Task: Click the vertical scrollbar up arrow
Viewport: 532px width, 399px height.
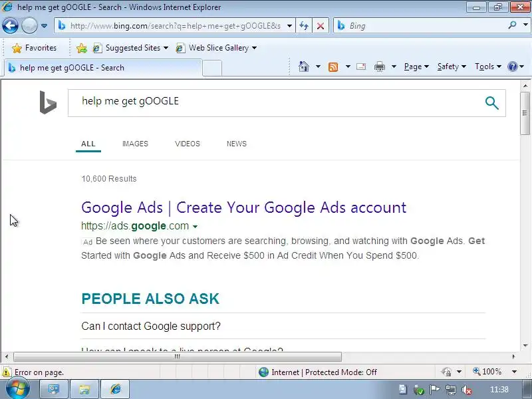Action: pyautogui.click(x=525, y=86)
